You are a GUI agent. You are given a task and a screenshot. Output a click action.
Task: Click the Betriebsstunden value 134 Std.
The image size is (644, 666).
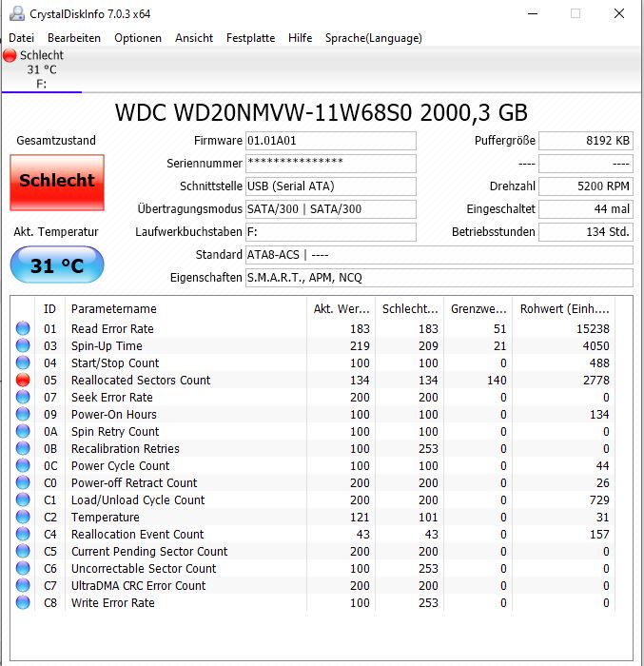pos(586,232)
